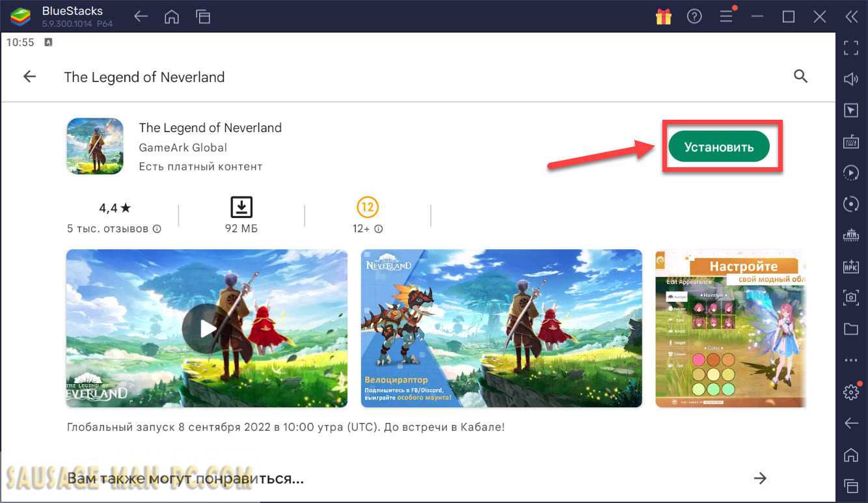This screenshot has height=503, width=868.
Task: Click the volume speaker icon in sidebar
Action: pyautogui.click(x=851, y=79)
